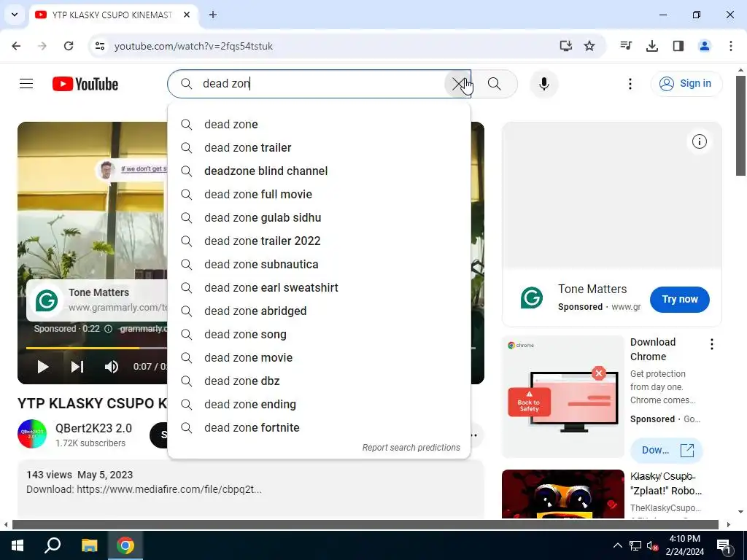Screen dimensions: 747x560
Task: Choose suggestion "dead zone"
Action: 320,124
